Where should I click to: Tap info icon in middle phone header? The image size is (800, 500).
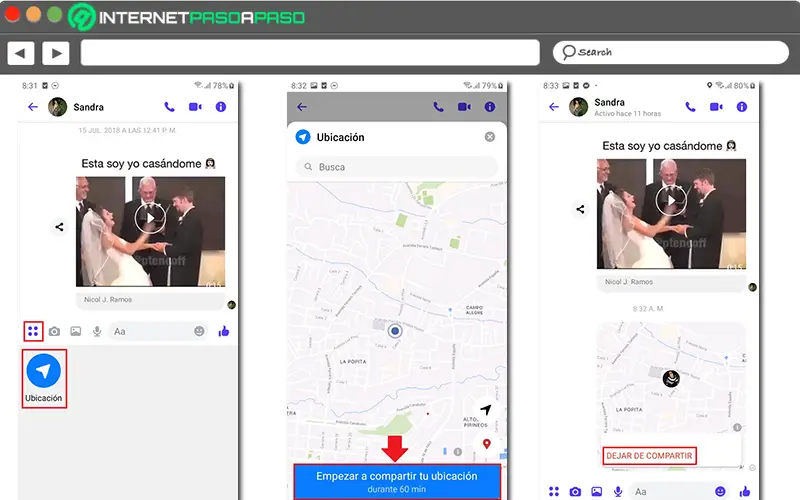490,107
